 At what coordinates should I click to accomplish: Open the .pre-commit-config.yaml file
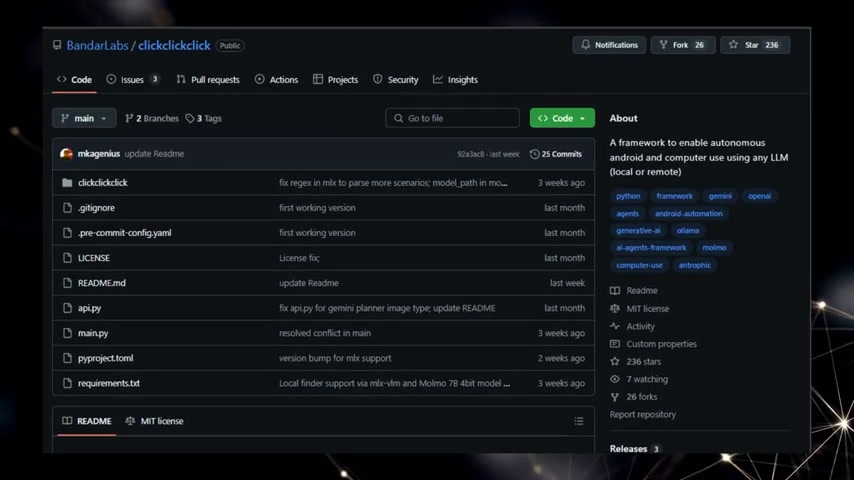pyautogui.click(x=124, y=233)
